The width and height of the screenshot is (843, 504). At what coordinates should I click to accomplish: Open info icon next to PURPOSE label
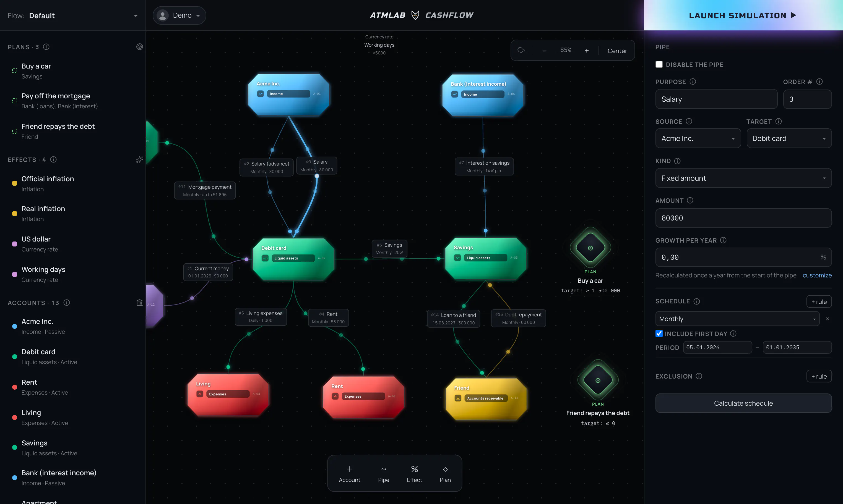[693, 82]
